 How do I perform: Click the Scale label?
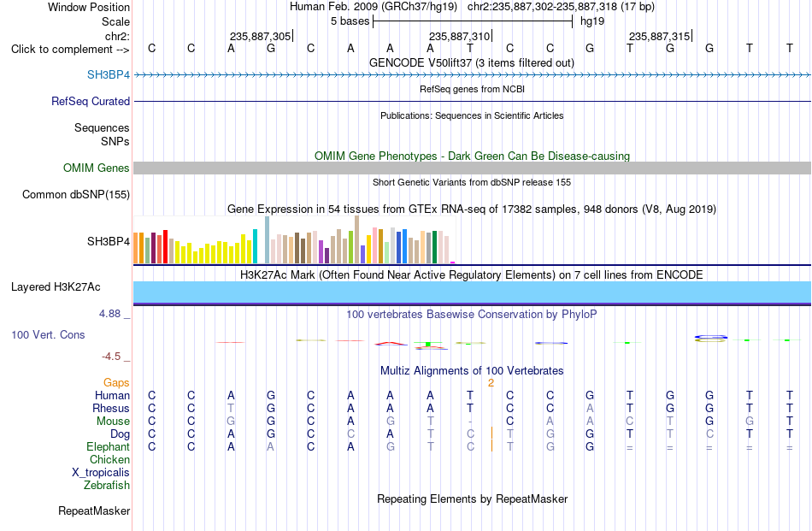coord(115,21)
